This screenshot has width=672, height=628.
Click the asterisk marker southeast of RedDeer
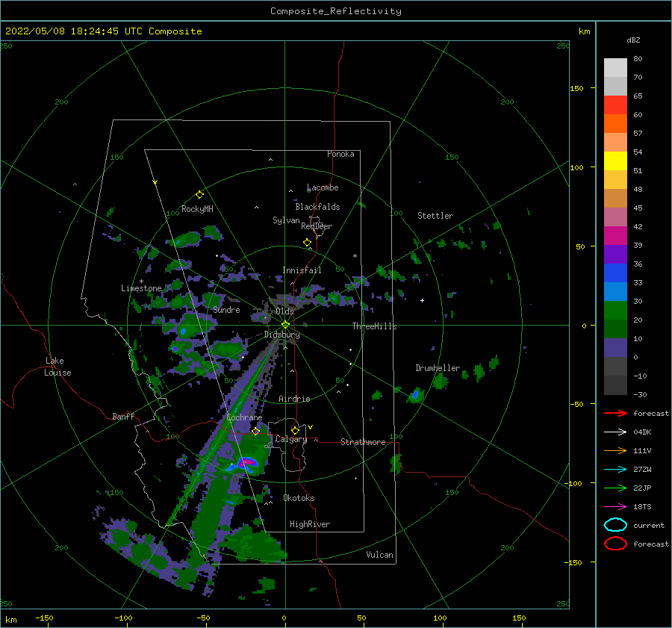pos(355,256)
